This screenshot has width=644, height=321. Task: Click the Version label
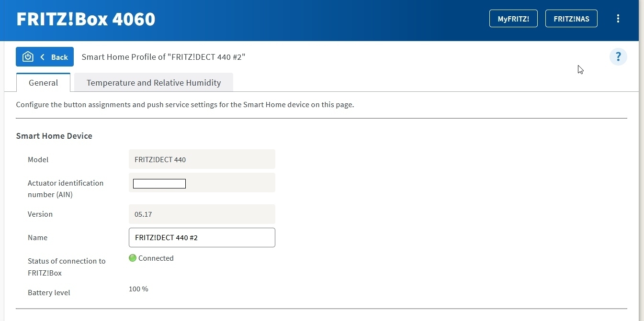click(40, 214)
